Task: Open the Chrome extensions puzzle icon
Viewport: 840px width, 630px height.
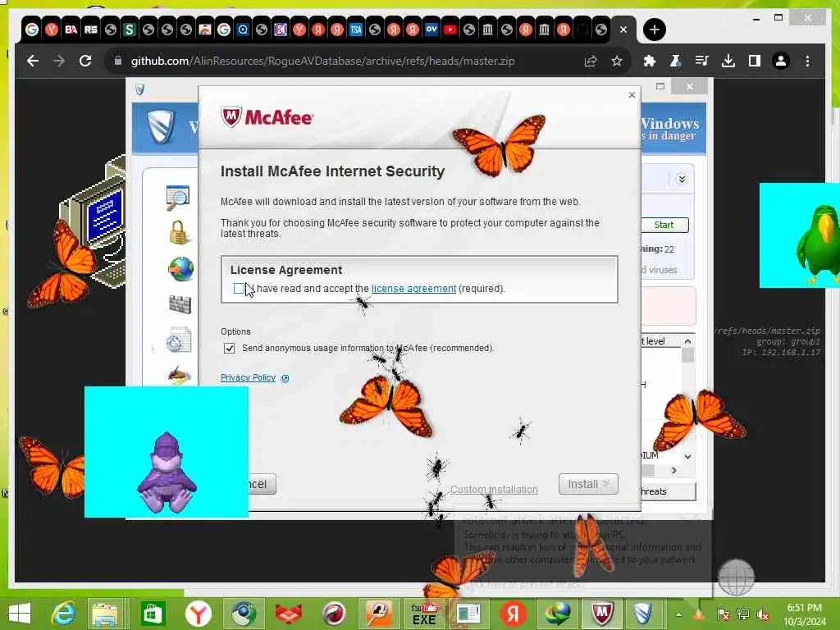Action: (650, 61)
